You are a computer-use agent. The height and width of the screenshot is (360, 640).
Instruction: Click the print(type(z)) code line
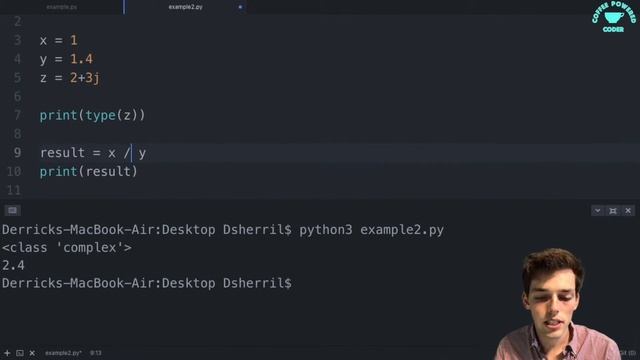tap(92, 115)
